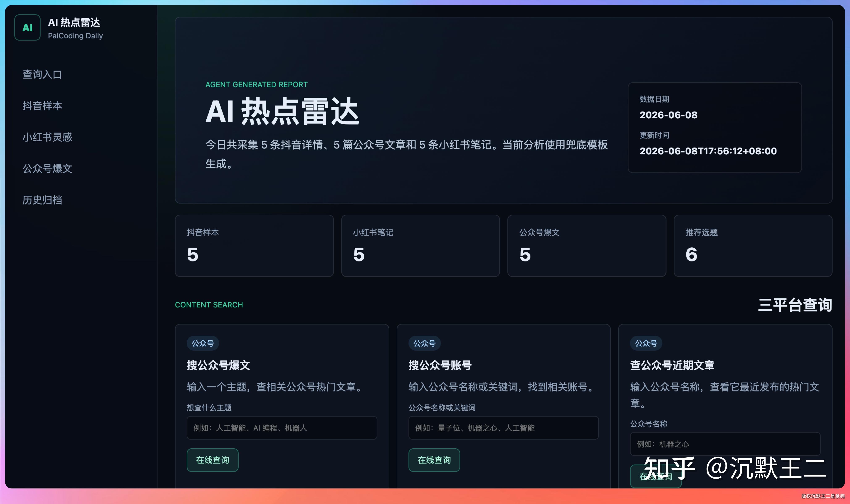Click 在线查询 button under 搜公众号账号
Viewport: 850px width, 504px height.
point(434,460)
